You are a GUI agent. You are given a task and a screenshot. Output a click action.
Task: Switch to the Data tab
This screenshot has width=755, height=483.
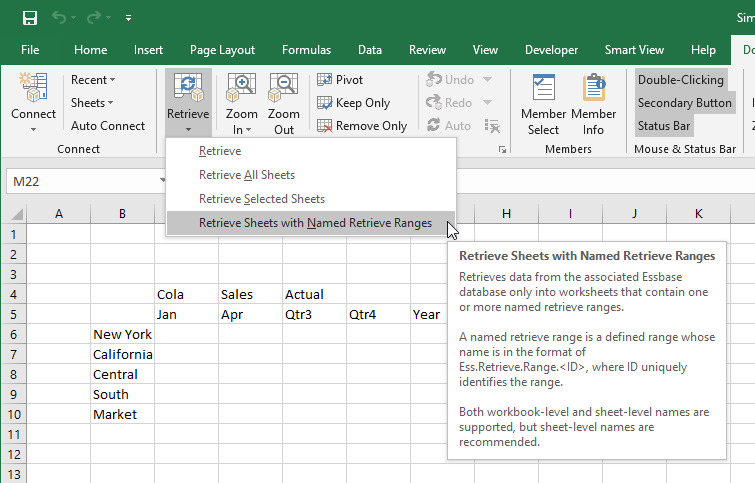pyautogui.click(x=370, y=50)
